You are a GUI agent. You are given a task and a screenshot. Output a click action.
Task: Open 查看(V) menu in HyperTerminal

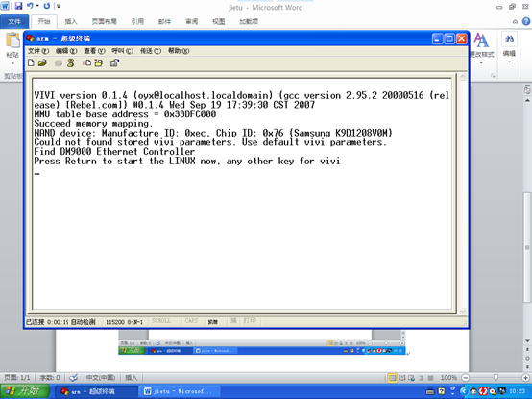(x=94, y=51)
